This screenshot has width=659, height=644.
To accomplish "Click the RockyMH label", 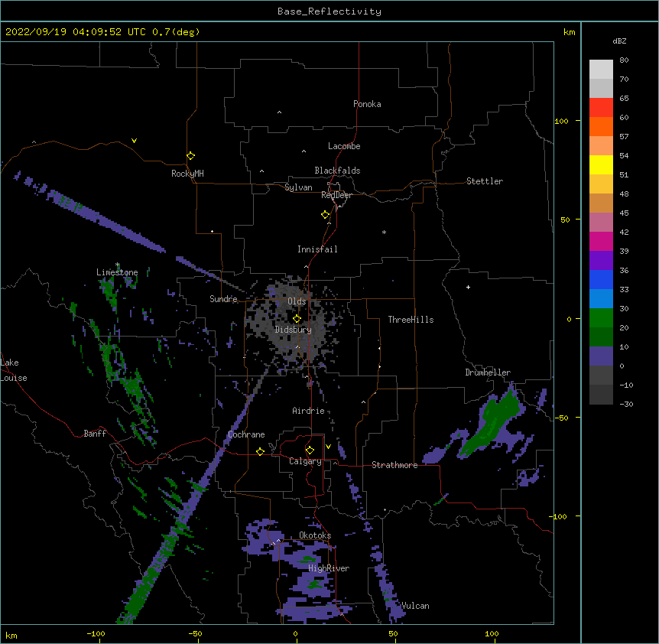I will click(187, 174).
